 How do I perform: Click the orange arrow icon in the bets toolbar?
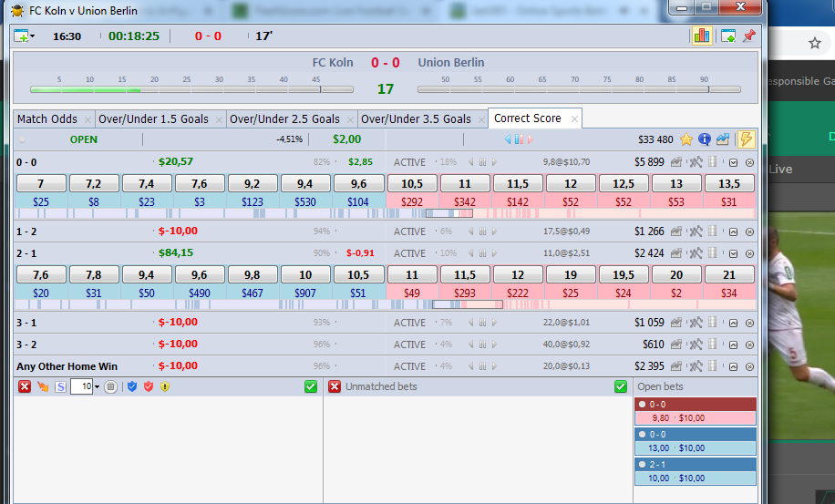pyautogui.click(x=43, y=386)
